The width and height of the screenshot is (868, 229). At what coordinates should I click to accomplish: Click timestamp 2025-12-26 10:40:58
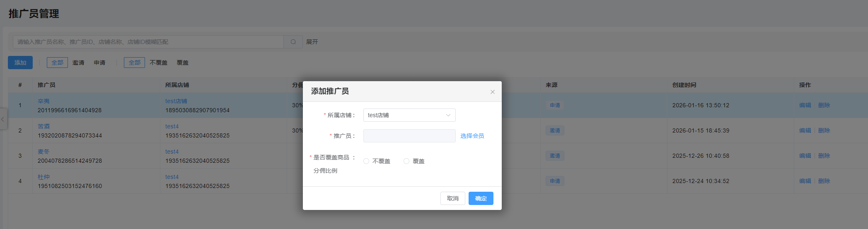click(x=701, y=156)
